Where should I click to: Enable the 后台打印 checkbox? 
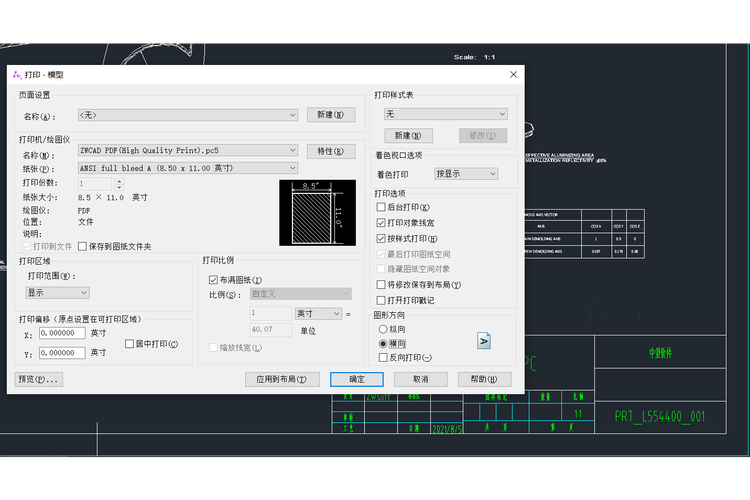381,207
